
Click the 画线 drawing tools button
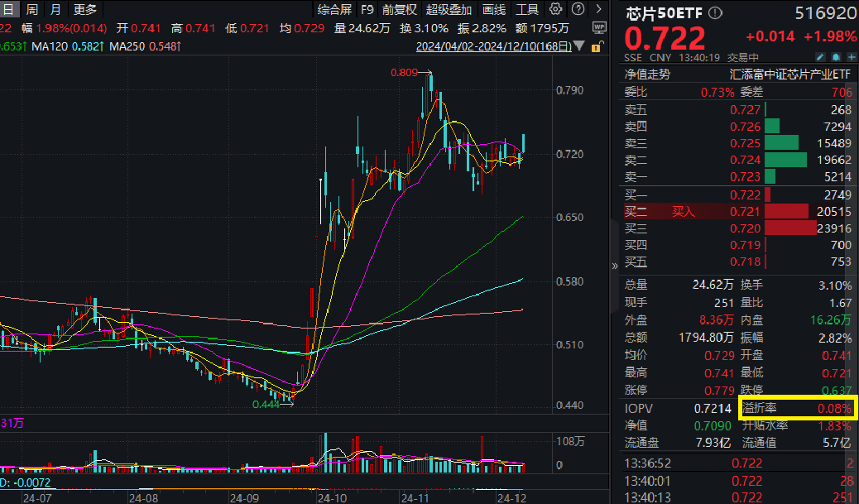(493, 10)
